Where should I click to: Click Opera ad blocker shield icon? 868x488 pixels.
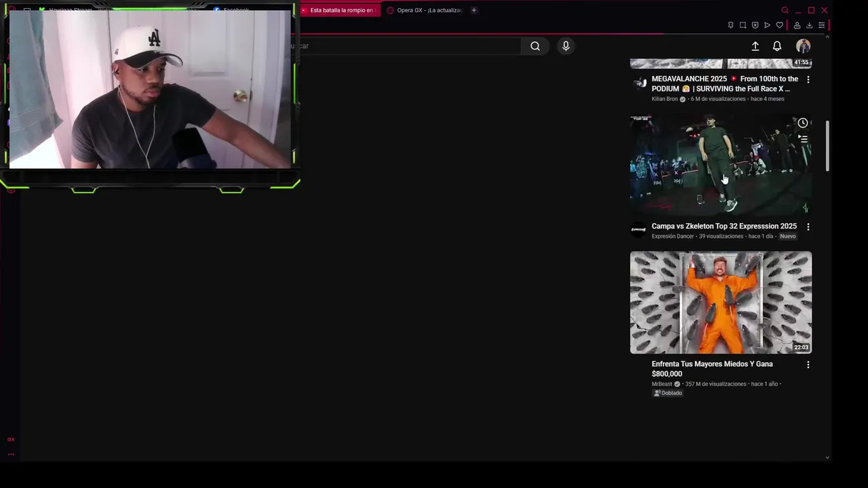(755, 25)
